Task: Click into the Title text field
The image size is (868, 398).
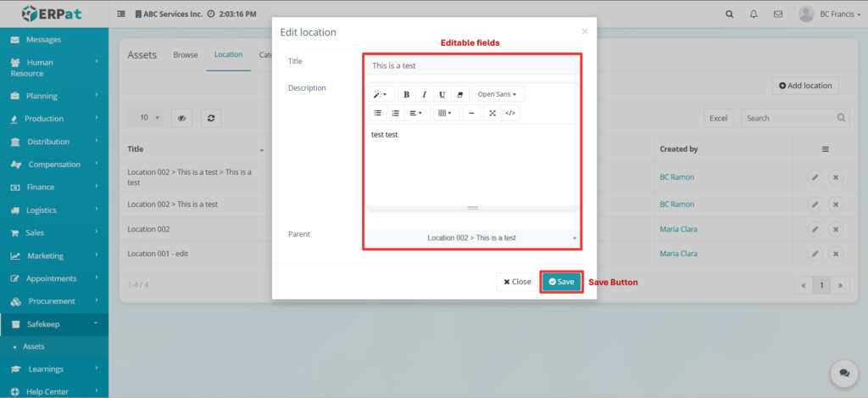Action: [x=472, y=65]
